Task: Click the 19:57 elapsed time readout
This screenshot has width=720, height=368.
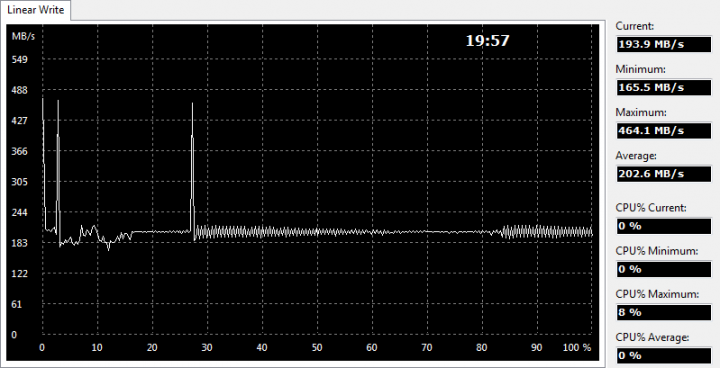Action: click(x=488, y=41)
